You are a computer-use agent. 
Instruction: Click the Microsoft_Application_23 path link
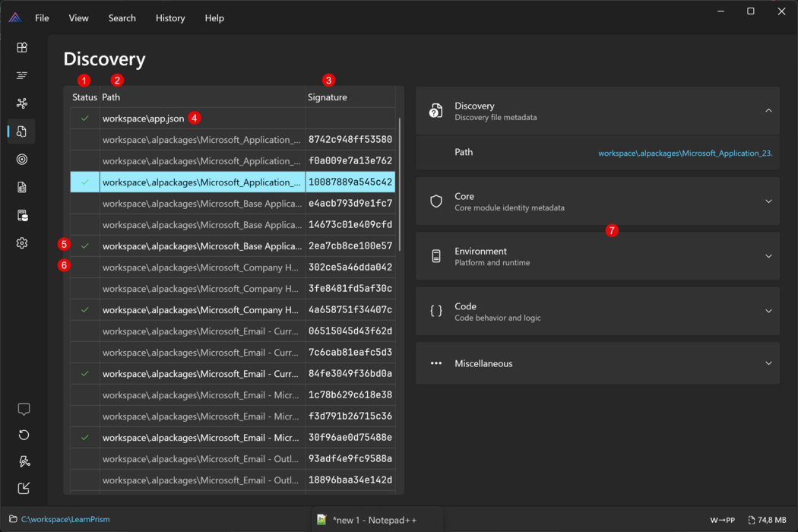click(x=685, y=154)
